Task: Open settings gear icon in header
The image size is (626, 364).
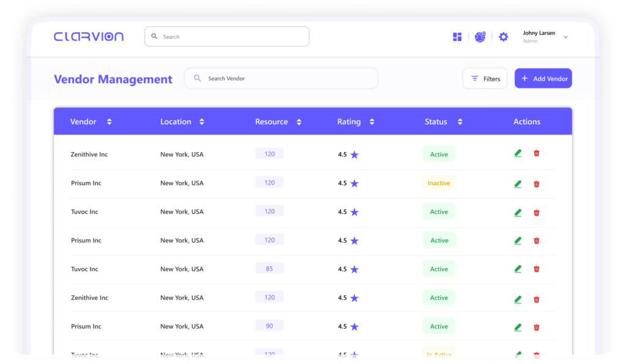Action: point(503,37)
